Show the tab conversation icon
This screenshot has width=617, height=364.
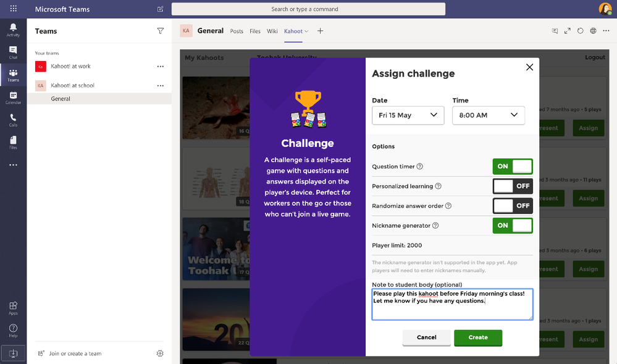pos(555,31)
